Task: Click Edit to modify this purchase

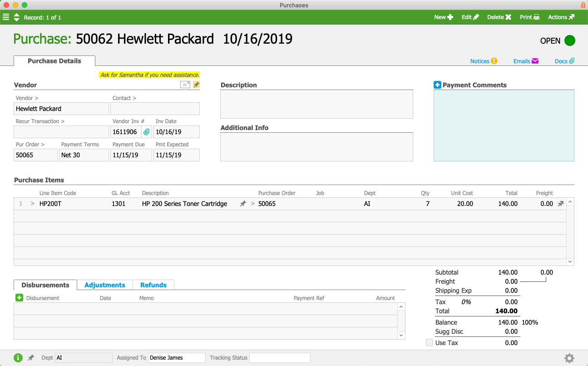Action: click(x=470, y=17)
